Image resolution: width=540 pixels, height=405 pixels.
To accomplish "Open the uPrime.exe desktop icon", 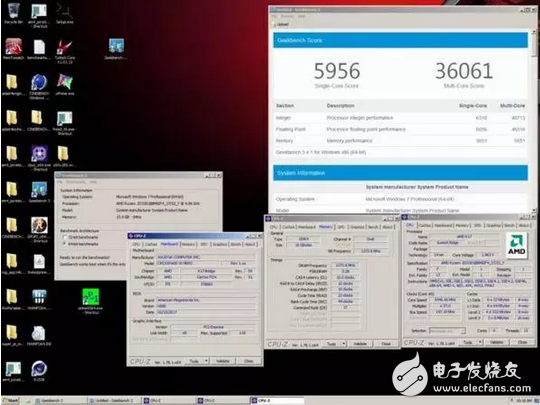I will tap(65, 84).
